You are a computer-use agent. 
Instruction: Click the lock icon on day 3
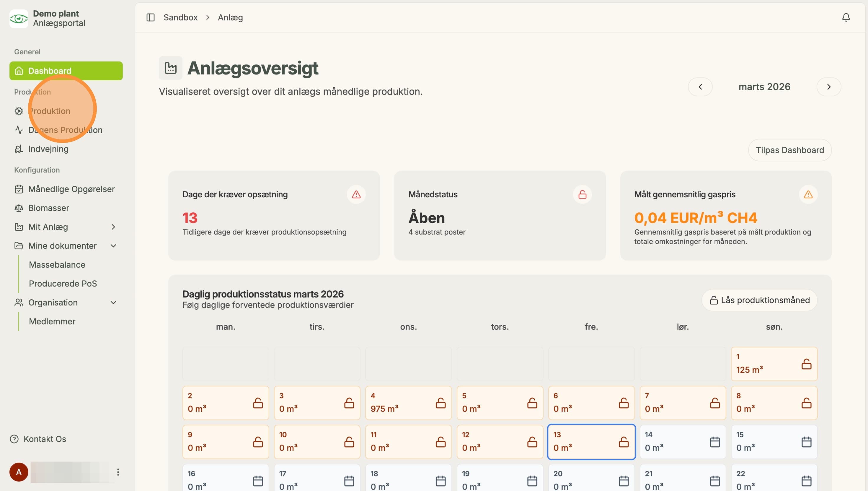(349, 403)
